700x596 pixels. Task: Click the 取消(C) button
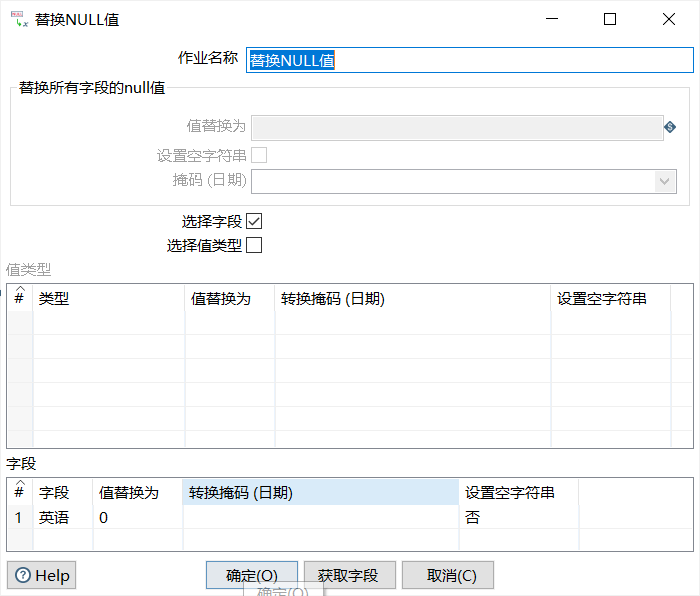tap(448, 575)
